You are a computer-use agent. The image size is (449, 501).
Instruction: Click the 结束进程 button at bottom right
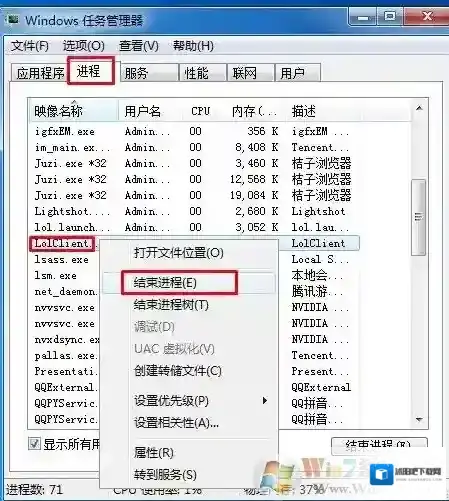(x=379, y=445)
